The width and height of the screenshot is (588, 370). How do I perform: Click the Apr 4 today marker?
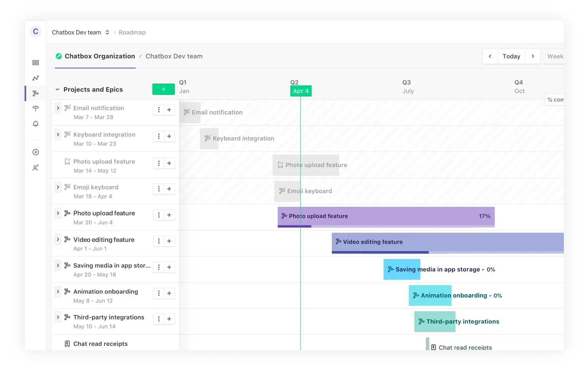pos(301,91)
